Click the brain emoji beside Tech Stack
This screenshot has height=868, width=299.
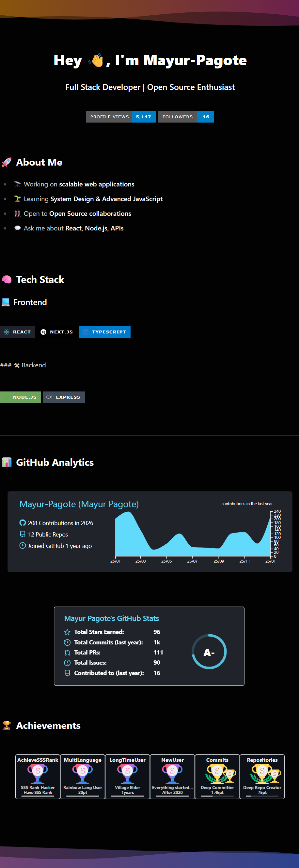tap(7, 280)
